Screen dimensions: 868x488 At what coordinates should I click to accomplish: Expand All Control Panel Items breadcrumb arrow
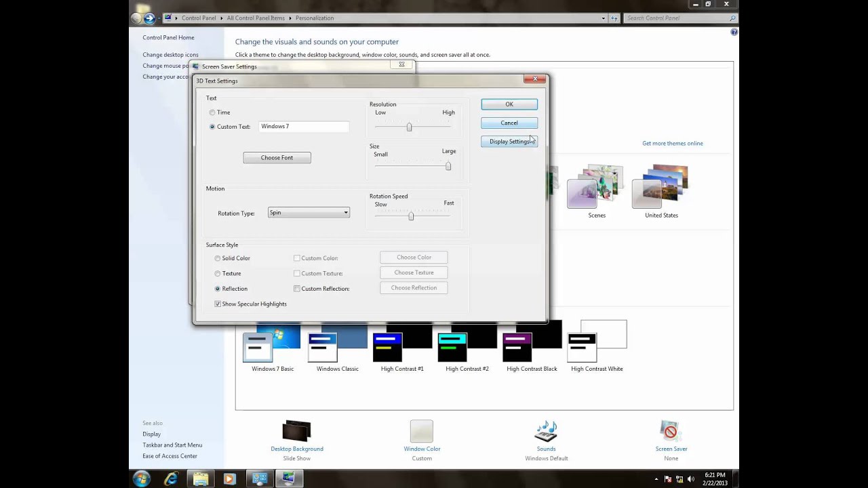(x=290, y=18)
